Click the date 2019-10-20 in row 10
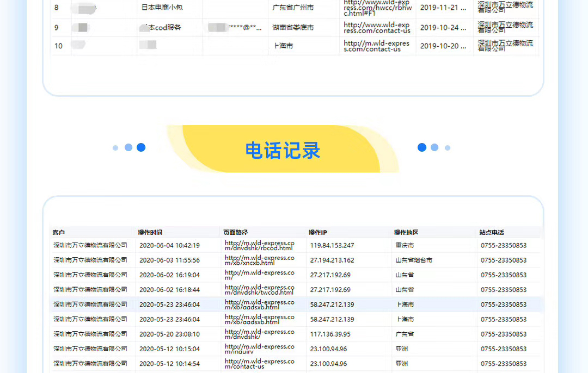The width and height of the screenshot is (588, 373). pos(443,46)
